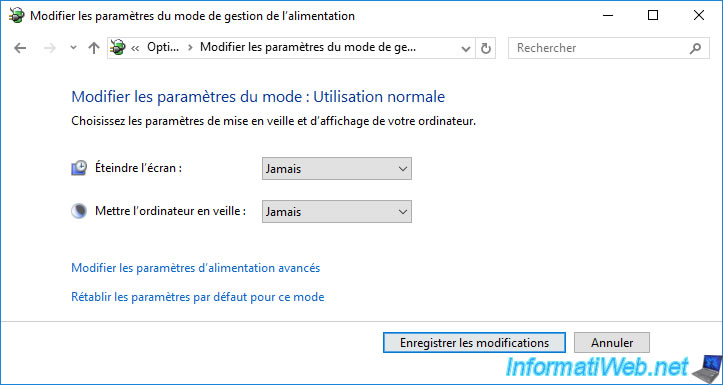The image size is (723, 385).
Task: Open the "Éteindre l'écran" dropdown
Action: (x=337, y=169)
